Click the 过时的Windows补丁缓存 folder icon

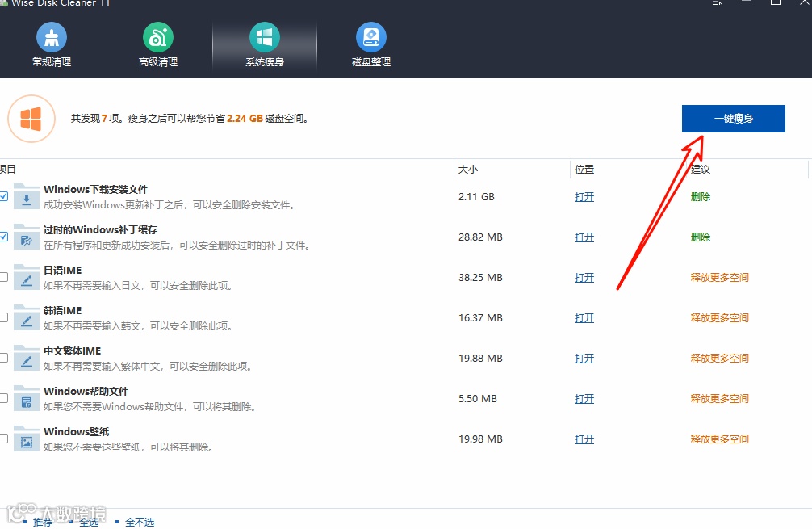click(x=27, y=237)
